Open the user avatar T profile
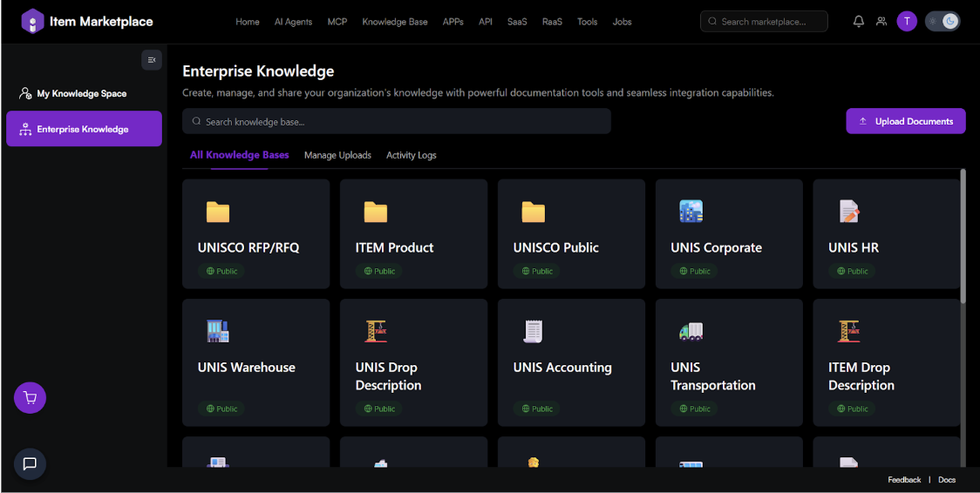This screenshot has width=980, height=493. coord(907,22)
